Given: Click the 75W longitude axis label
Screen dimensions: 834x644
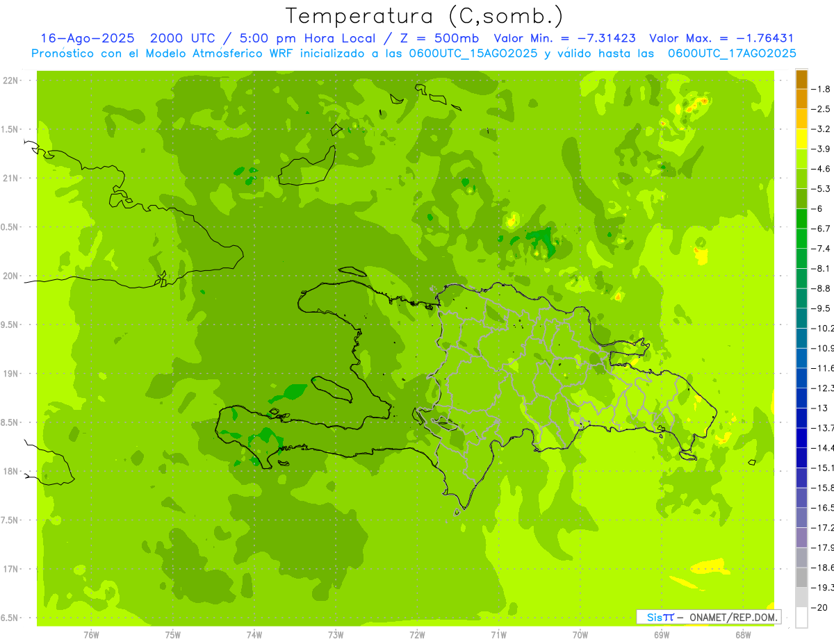Looking at the screenshot, I should tap(172, 634).
